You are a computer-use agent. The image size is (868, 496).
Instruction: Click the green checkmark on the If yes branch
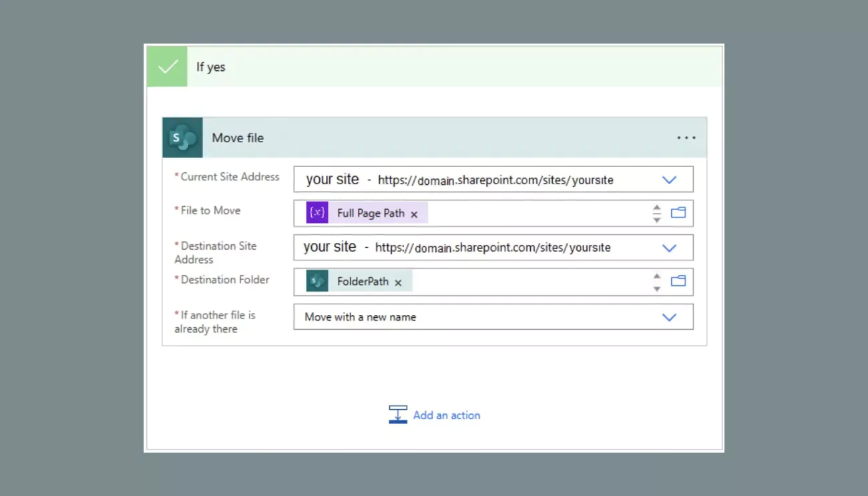pyautogui.click(x=166, y=66)
